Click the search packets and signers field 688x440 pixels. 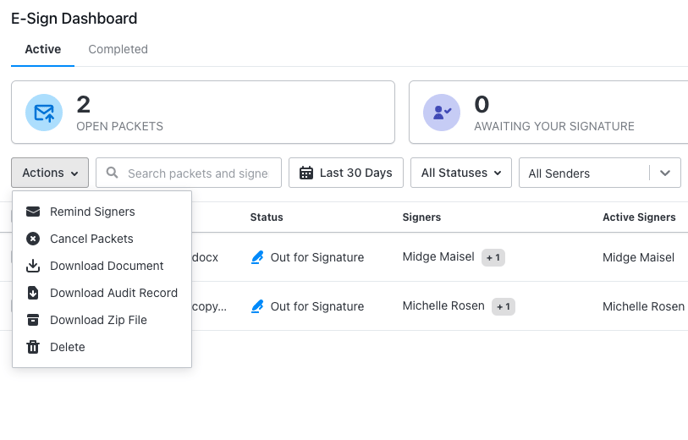click(x=189, y=173)
